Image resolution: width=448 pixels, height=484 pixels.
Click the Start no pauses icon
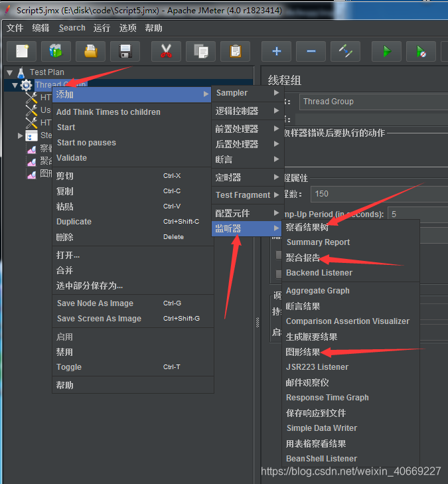point(421,51)
